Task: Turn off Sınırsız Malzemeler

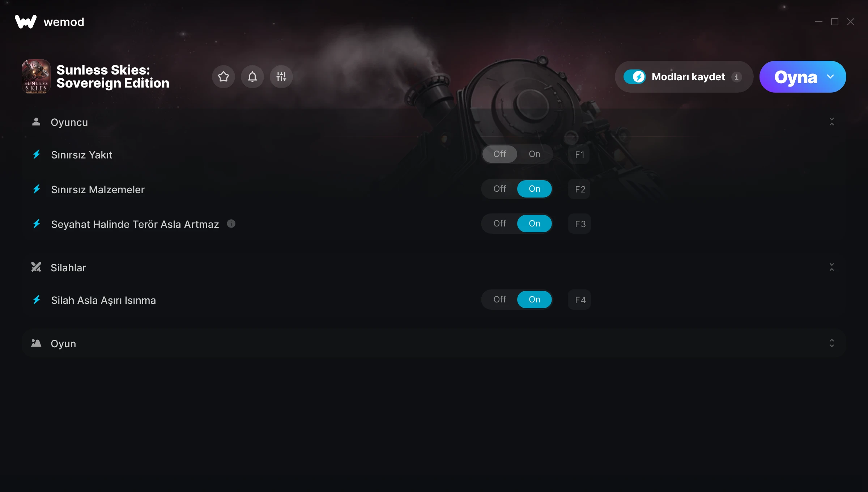Action: click(500, 189)
